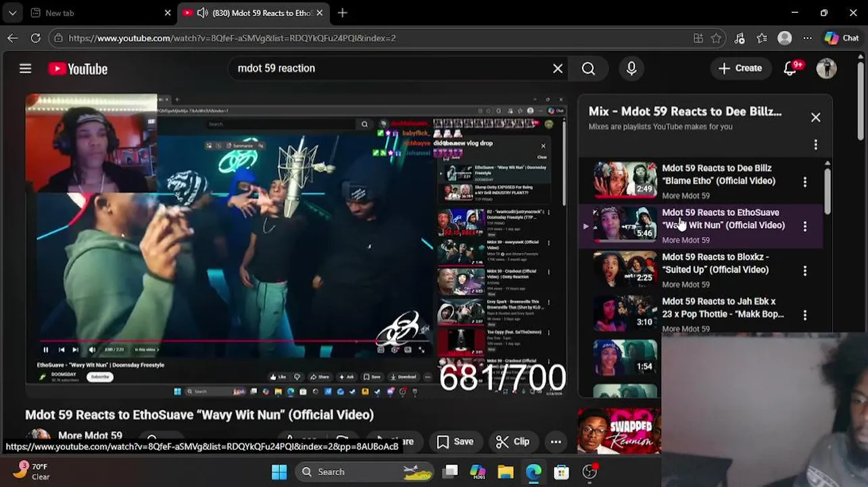This screenshot has width=868, height=487.
Task: Click the Mix - Mdot 59 Reacts heading
Action: coord(685,112)
